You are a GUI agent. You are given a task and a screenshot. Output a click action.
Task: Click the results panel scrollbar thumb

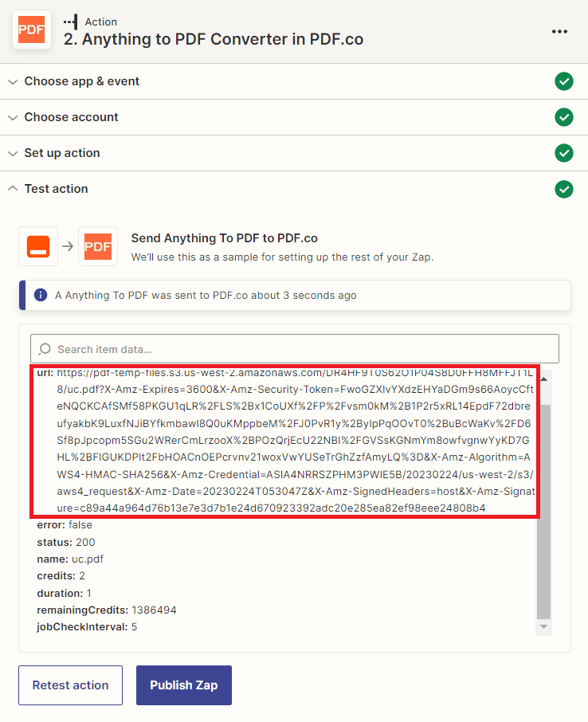pyautogui.click(x=544, y=510)
